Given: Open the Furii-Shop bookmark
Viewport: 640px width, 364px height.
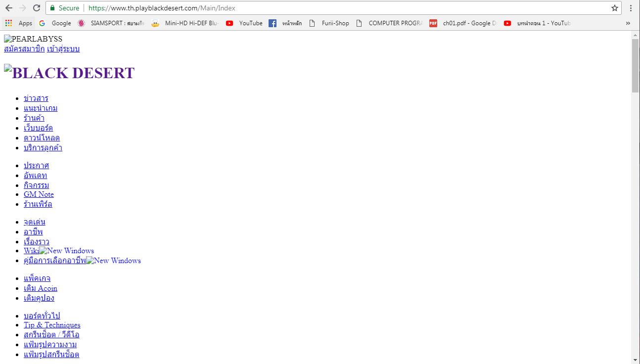Looking at the screenshot, I should coord(329,23).
